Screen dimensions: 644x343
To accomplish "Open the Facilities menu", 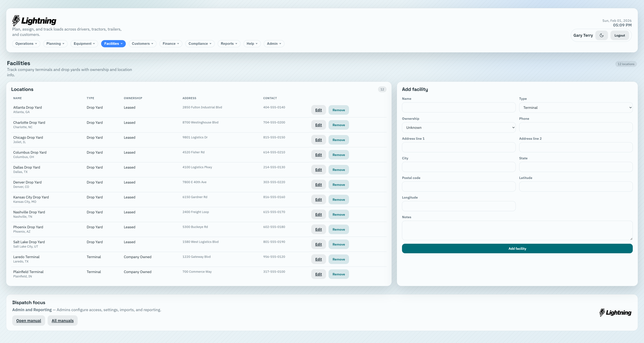I will (113, 43).
